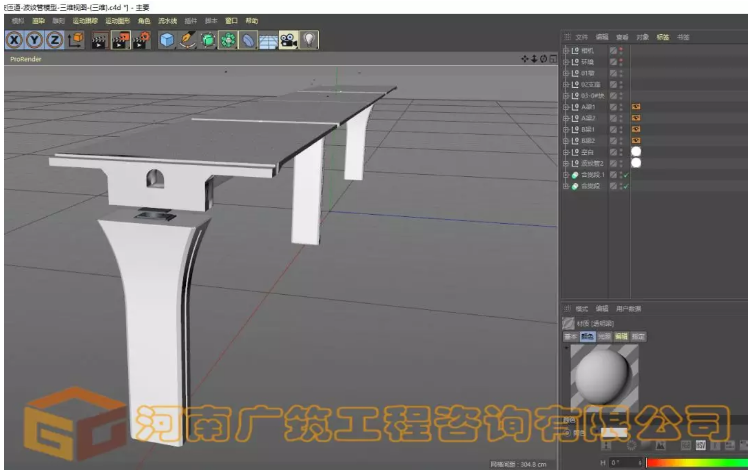Open 用户数据 menu in attribute manager
This screenshot has width=752, height=473.
(x=628, y=308)
